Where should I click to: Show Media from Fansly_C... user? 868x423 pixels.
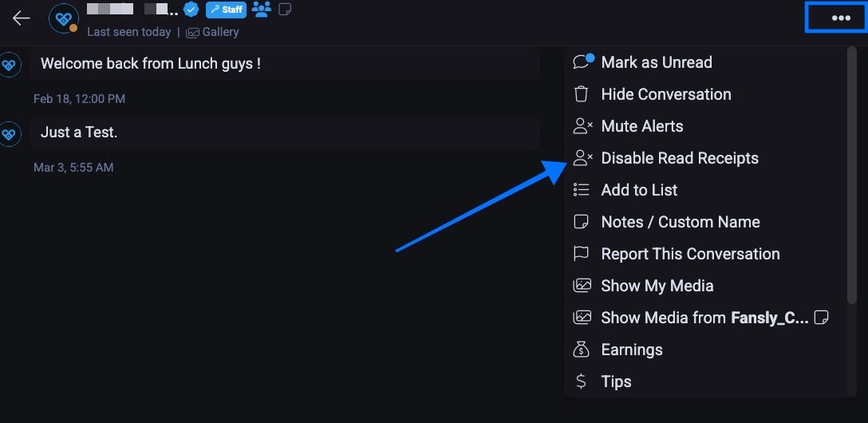pyautogui.click(x=704, y=318)
